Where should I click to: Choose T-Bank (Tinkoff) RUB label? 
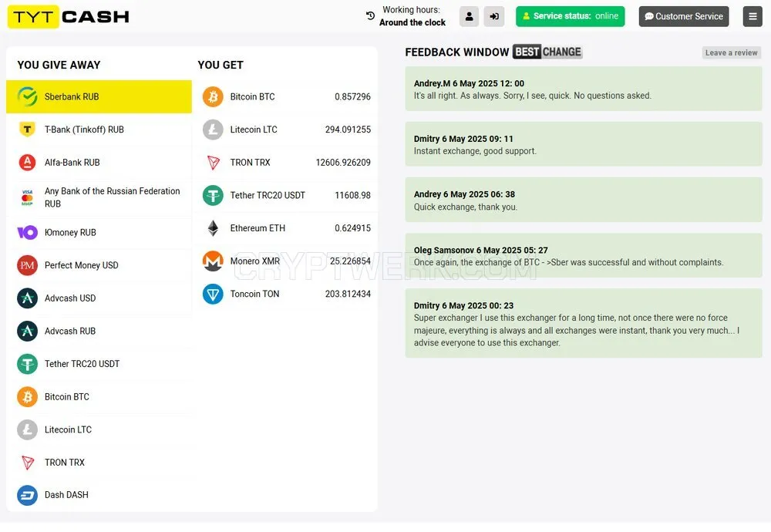click(84, 130)
